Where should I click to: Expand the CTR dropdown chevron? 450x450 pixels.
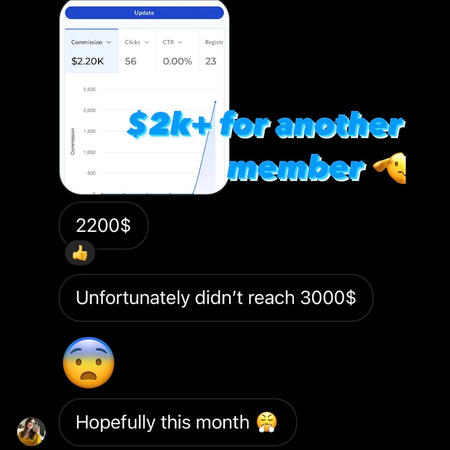pos(180,43)
